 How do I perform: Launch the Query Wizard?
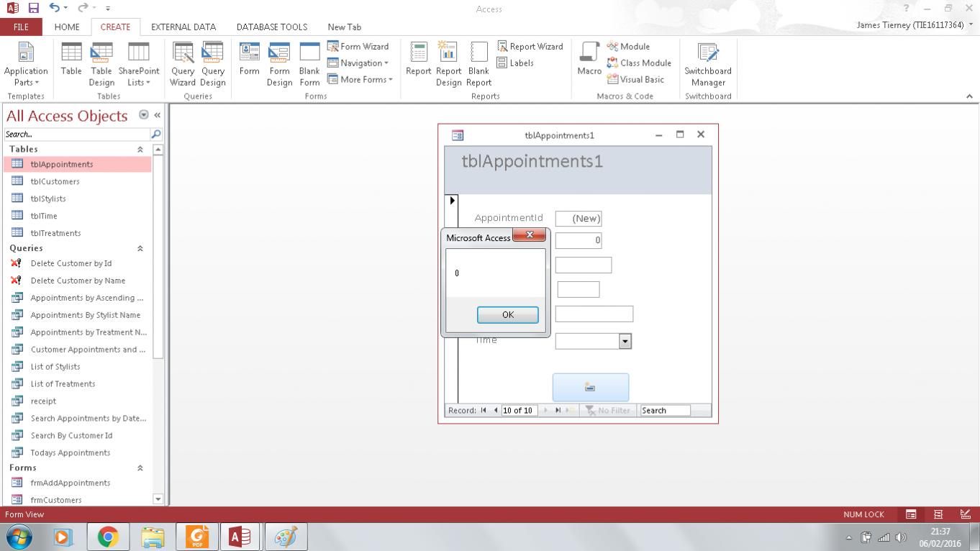[183, 63]
